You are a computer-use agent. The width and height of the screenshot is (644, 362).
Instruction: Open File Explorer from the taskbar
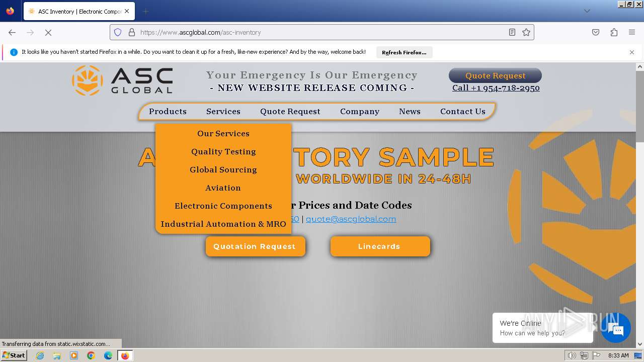[x=57, y=355]
